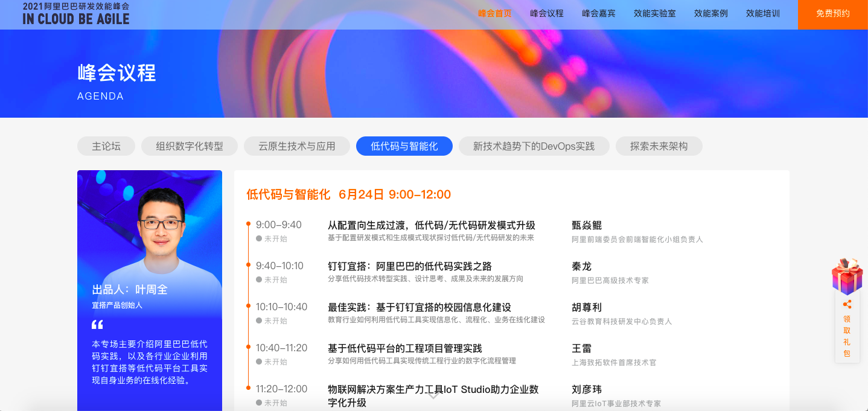
Task: Click the IN CLOUD BE AGILE logo
Action: tap(76, 13)
